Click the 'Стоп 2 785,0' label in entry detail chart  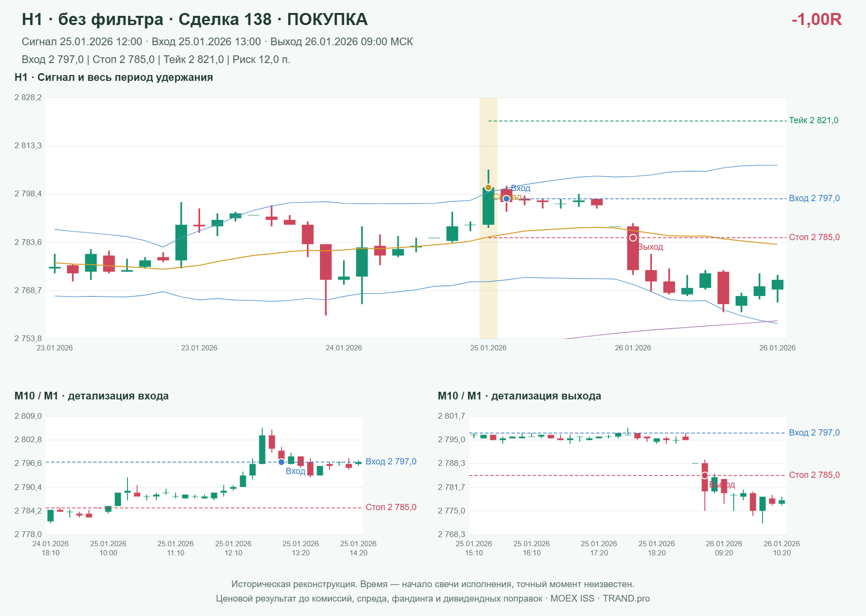tap(391, 507)
